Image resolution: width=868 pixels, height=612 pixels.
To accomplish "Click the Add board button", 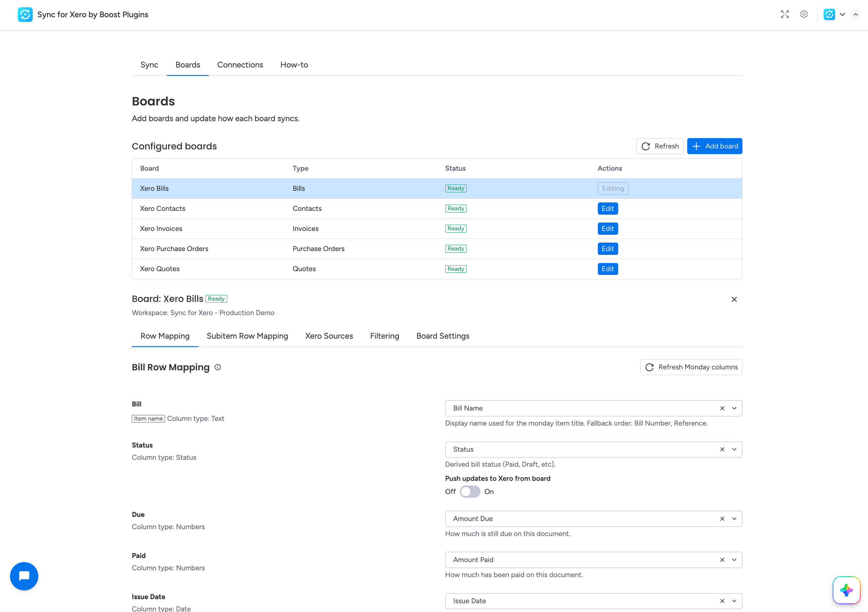I will point(715,146).
